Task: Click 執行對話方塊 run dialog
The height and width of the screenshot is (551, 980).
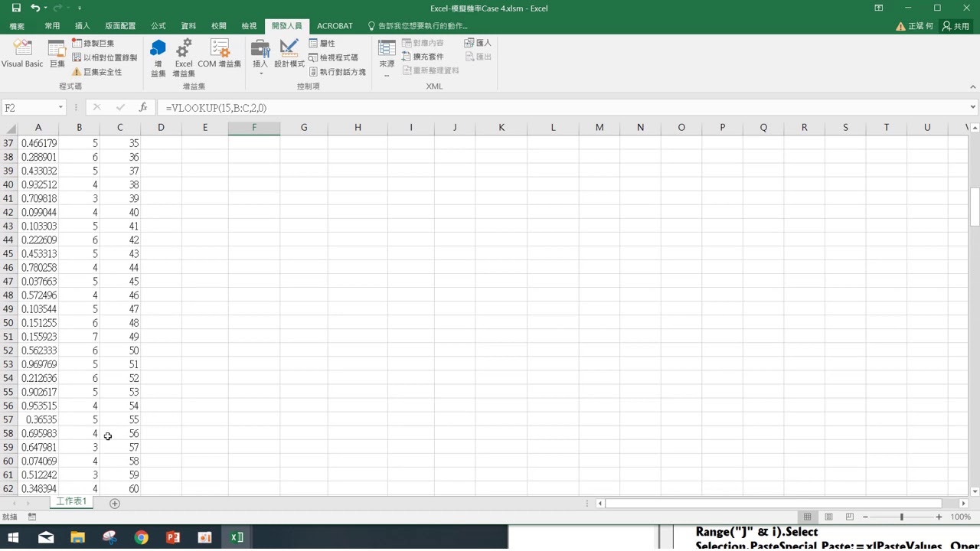Action: (x=337, y=72)
